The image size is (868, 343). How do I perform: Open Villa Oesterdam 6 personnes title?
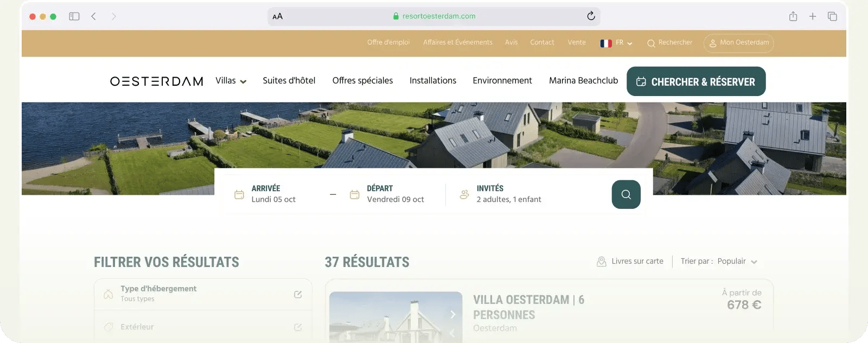pos(528,307)
